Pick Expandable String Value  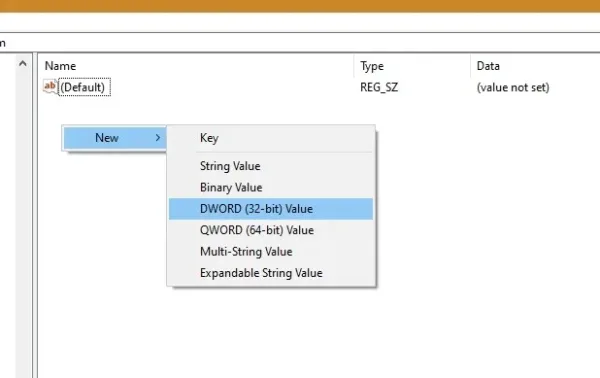tap(271, 273)
